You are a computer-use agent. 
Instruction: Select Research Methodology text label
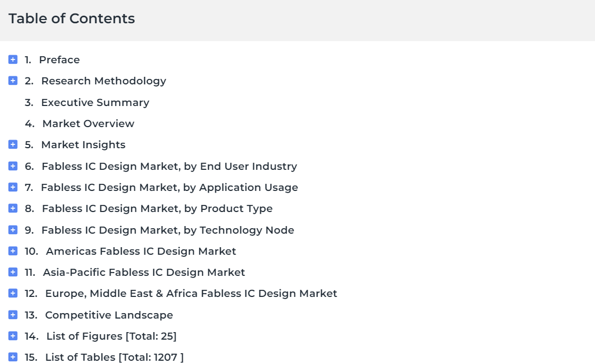coord(103,81)
